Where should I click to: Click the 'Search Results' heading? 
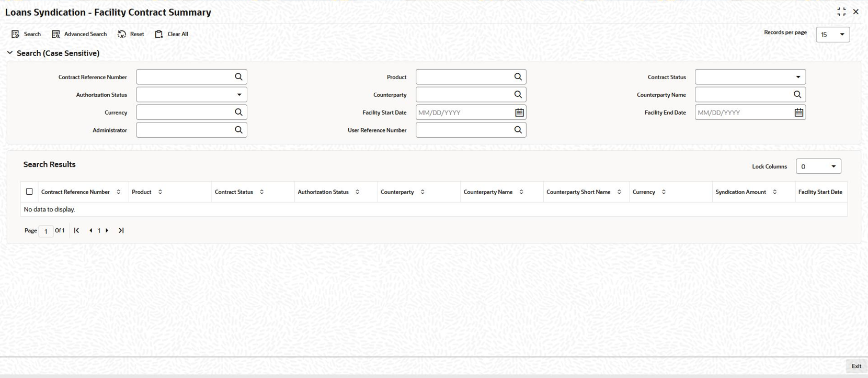pos(50,164)
